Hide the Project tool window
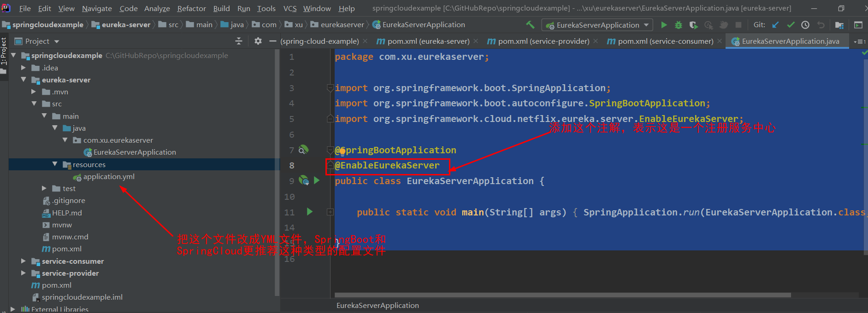Screen dimensions: 868x313 [x=272, y=41]
